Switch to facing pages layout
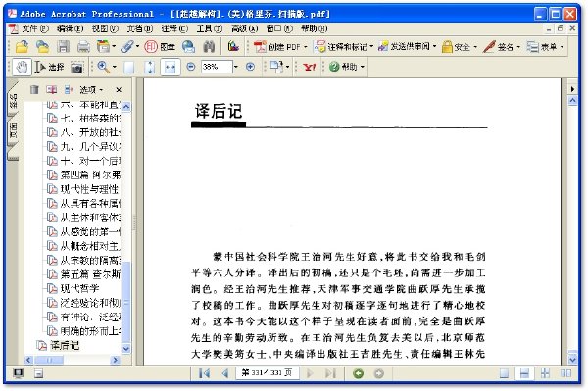This screenshot has height=391, width=588. tap(565, 373)
